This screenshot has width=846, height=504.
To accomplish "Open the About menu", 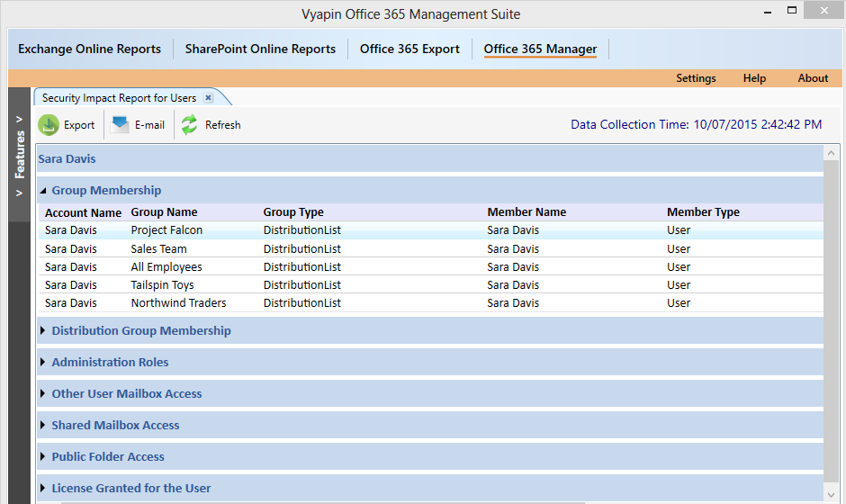I will coord(813,78).
